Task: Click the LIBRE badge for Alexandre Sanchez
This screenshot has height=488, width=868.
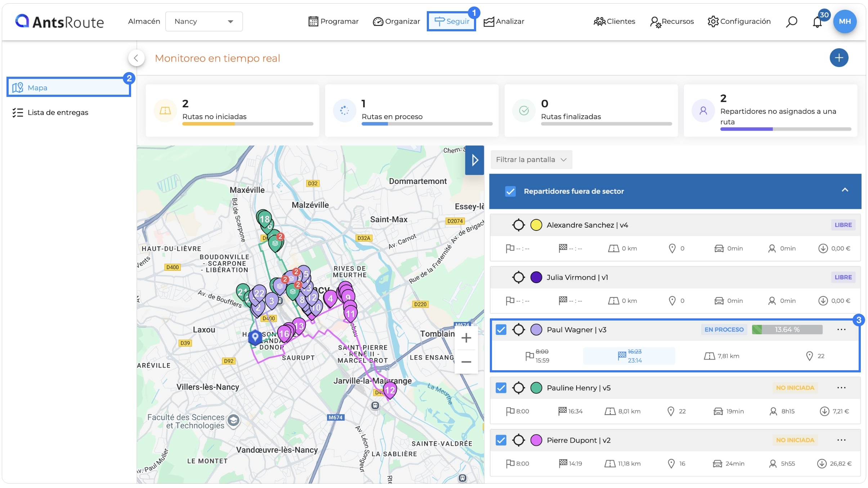Action: pos(843,225)
